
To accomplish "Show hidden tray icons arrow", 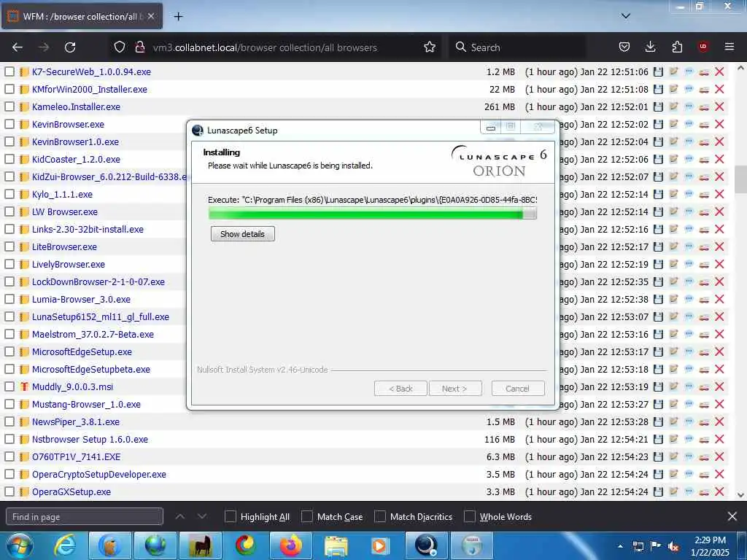I will [620, 546].
